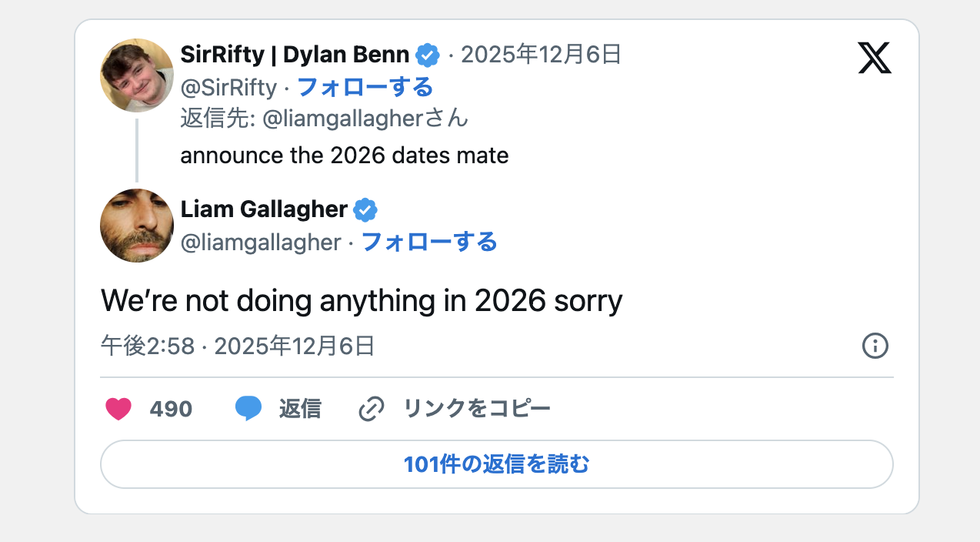Click the リンクをコピー text
This screenshot has height=542, width=980.
(x=477, y=408)
